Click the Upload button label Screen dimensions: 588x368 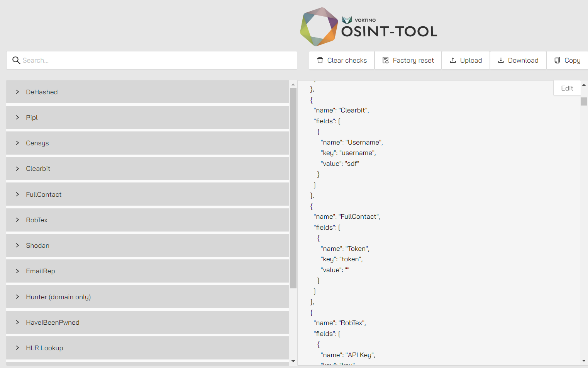[471, 60]
